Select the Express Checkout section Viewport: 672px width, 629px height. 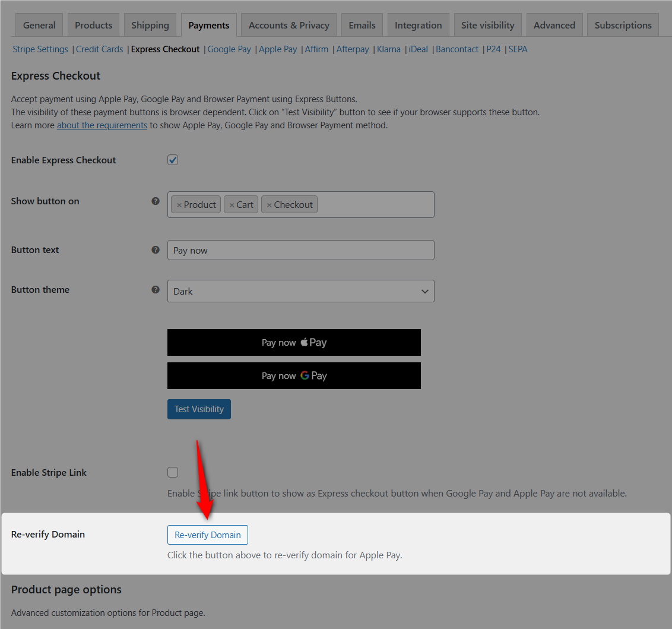coord(166,49)
